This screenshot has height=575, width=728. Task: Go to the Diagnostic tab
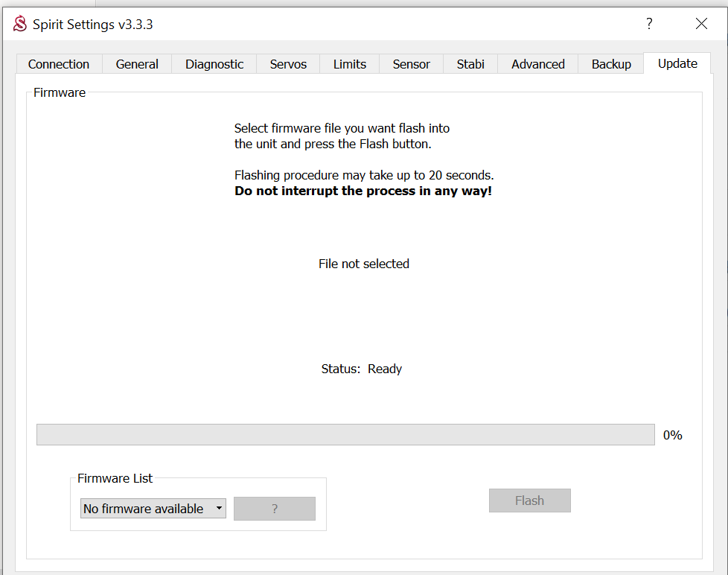click(214, 64)
